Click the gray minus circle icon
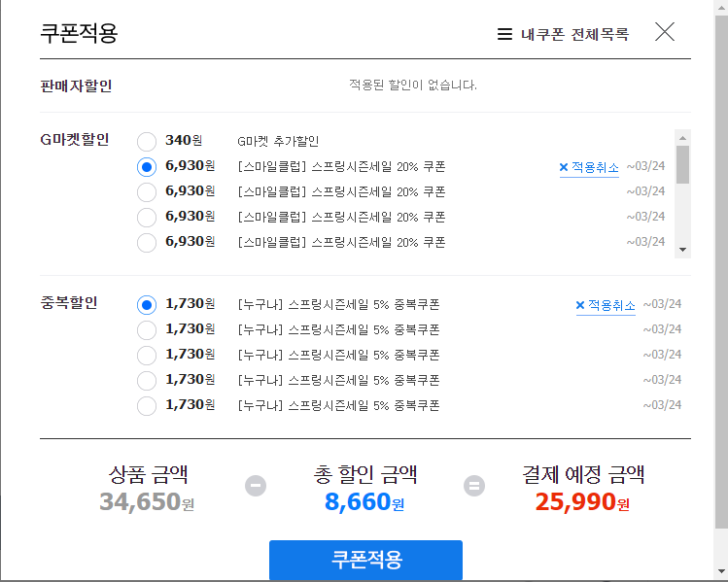The image size is (728, 582). tap(256, 486)
